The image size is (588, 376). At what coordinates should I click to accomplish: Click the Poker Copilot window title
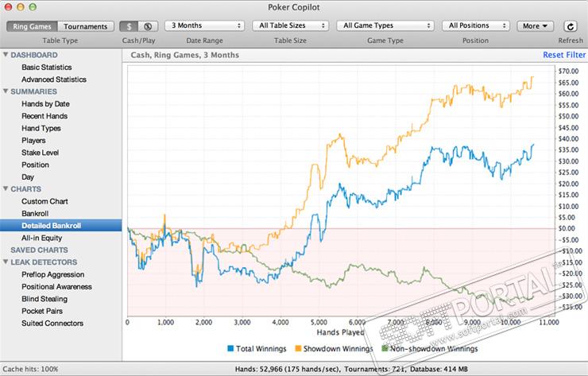pyautogui.click(x=294, y=7)
